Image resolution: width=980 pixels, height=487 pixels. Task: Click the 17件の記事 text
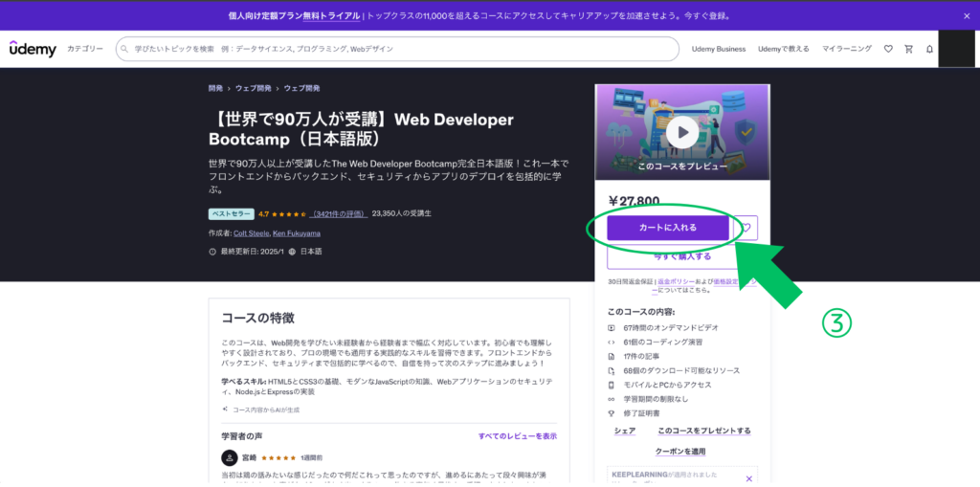[x=640, y=356]
